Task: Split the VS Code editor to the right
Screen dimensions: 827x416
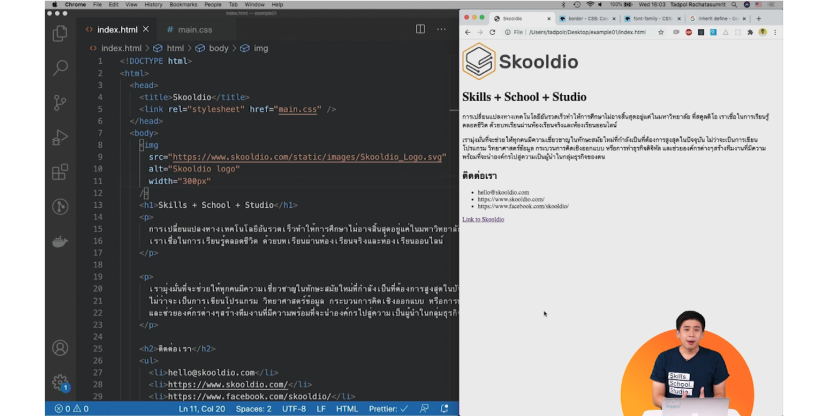Action: pos(420,29)
